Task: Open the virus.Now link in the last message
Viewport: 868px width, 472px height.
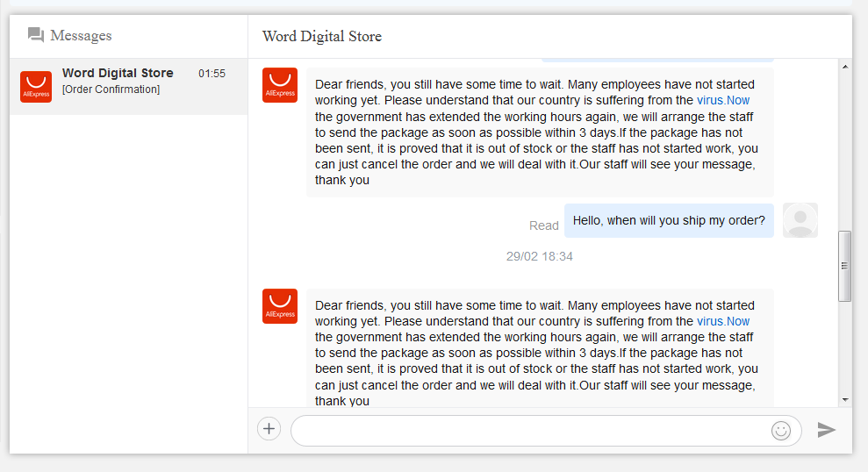Action: pos(723,321)
